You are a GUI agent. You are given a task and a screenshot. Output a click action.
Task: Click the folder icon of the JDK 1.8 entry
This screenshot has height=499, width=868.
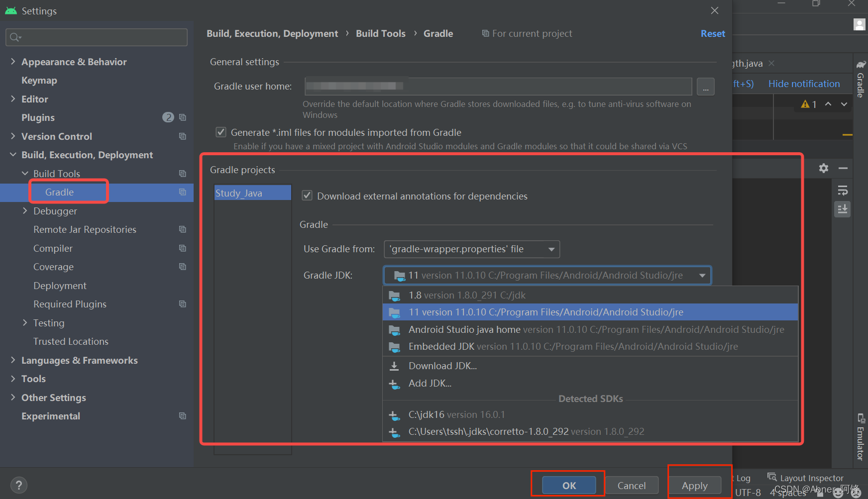tap(394, 296)
